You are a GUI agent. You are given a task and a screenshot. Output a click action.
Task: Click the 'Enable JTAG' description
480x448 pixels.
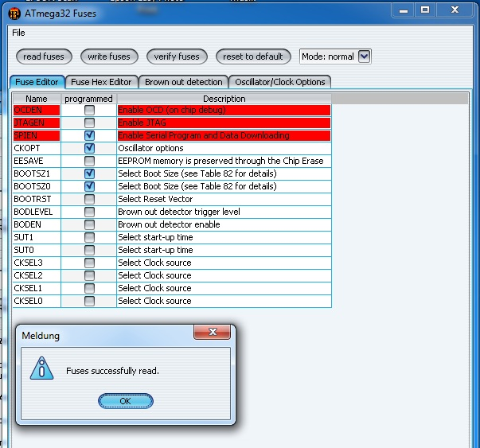click(224, 123)
